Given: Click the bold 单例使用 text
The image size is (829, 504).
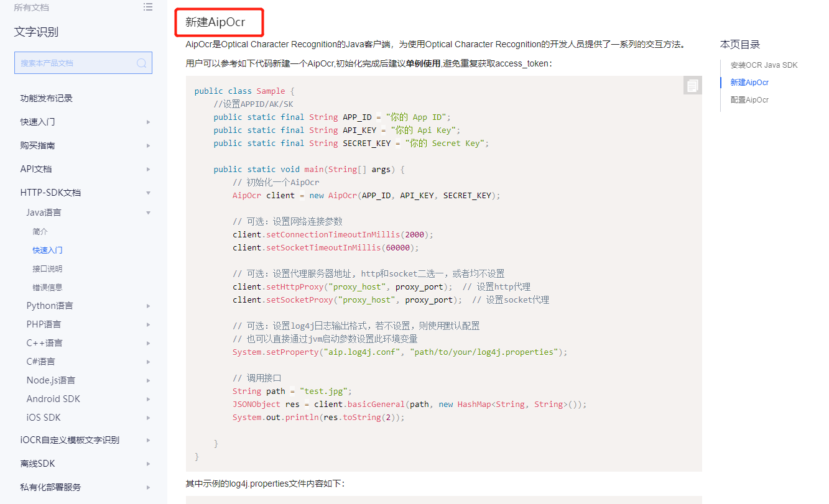Looking at the screenshot, I should tap(424, 63).
